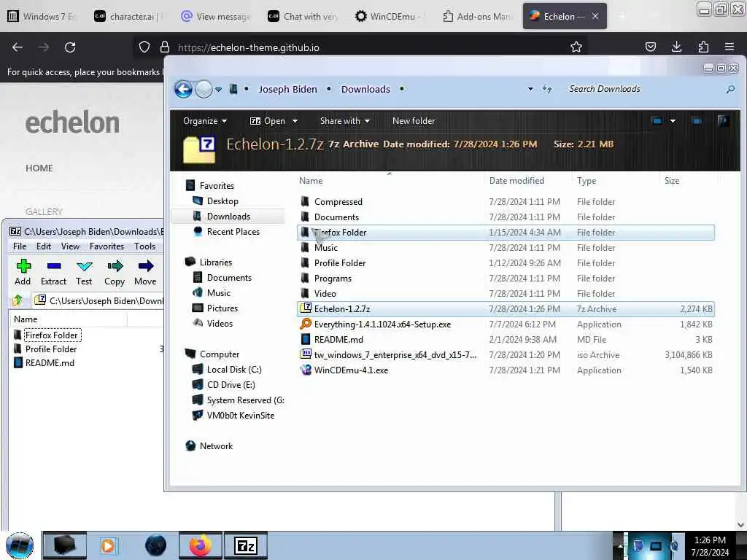Click the GALLERY link on echelon page
This screenshot has height=560, width=747.
[44, 211]
